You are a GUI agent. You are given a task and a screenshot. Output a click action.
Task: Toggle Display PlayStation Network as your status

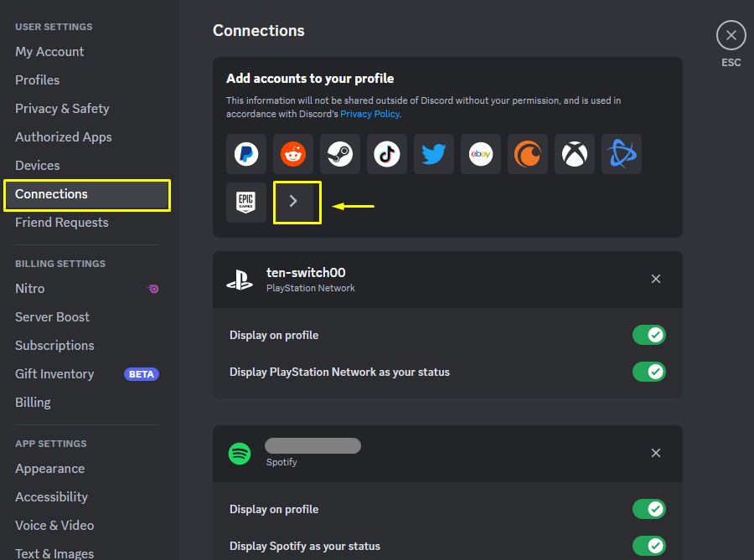coord(648,372)
